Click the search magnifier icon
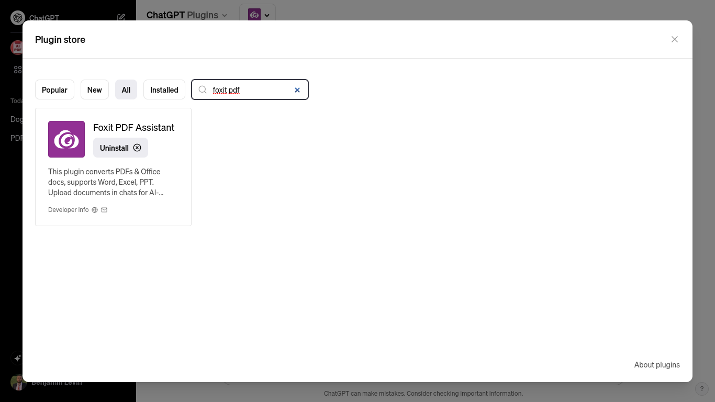The height and width of the screenshot is (402, 715). click(202, 90)
